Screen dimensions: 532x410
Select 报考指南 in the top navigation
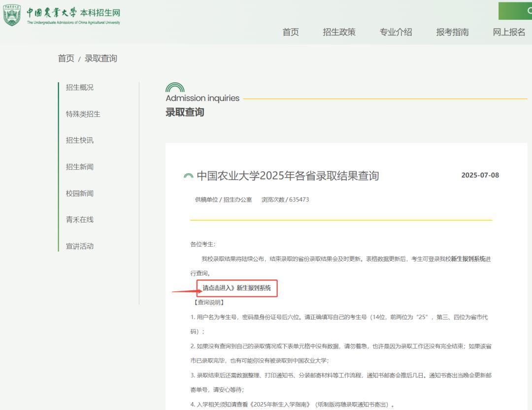452,32
